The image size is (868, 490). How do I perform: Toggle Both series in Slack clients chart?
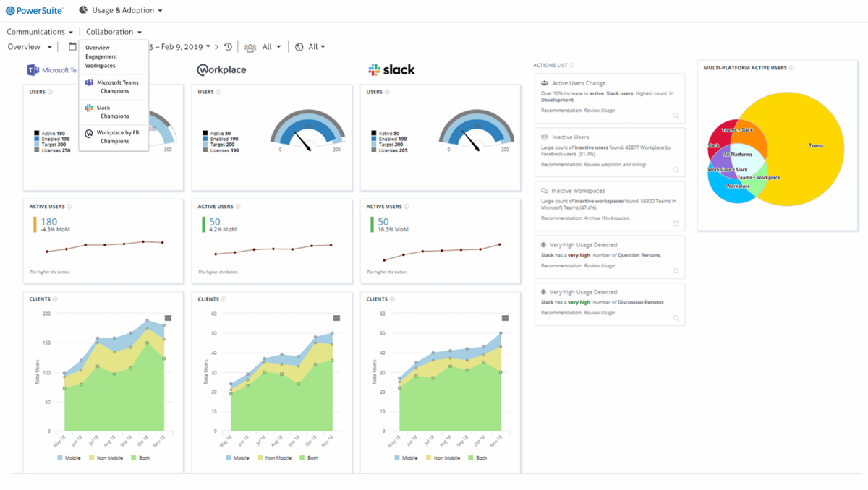click(477, 457)
